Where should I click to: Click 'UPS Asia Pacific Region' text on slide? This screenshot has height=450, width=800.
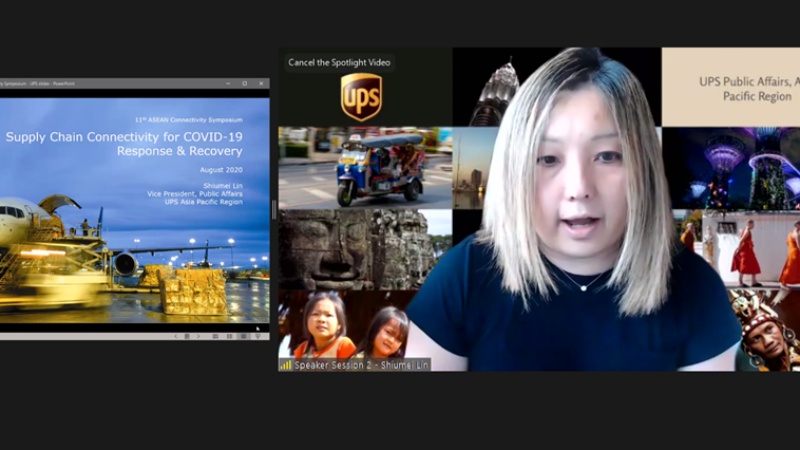[x=204, y=202]
